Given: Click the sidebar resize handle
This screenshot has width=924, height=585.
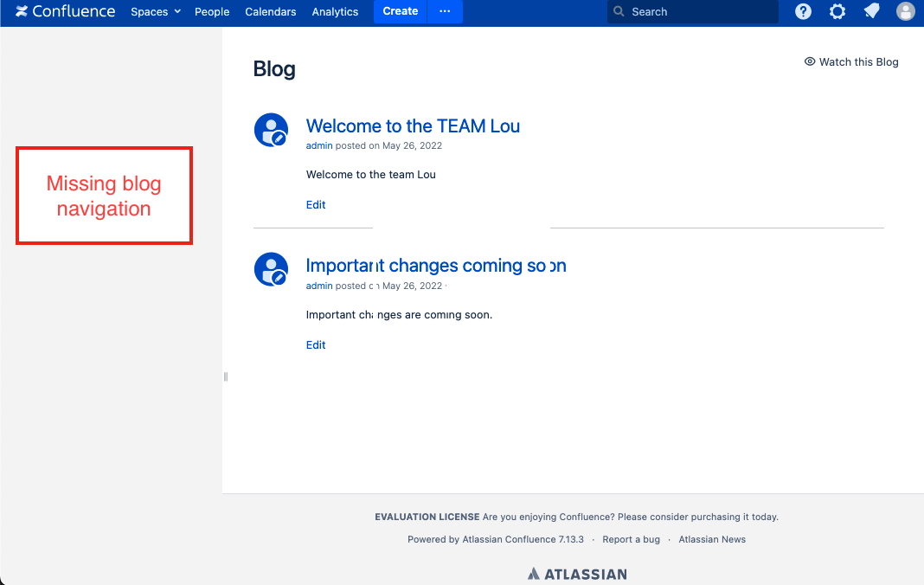Looking at the screenshot, I should (226, 376).
